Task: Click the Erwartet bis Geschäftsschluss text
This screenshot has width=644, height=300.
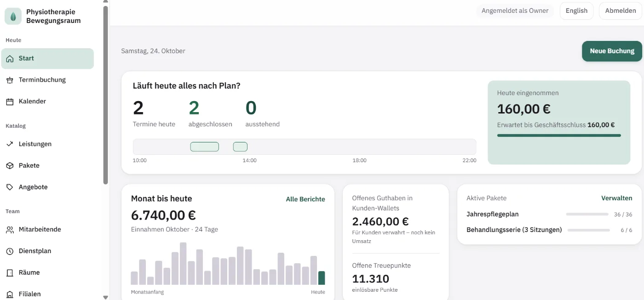Action: coord(541,125)
